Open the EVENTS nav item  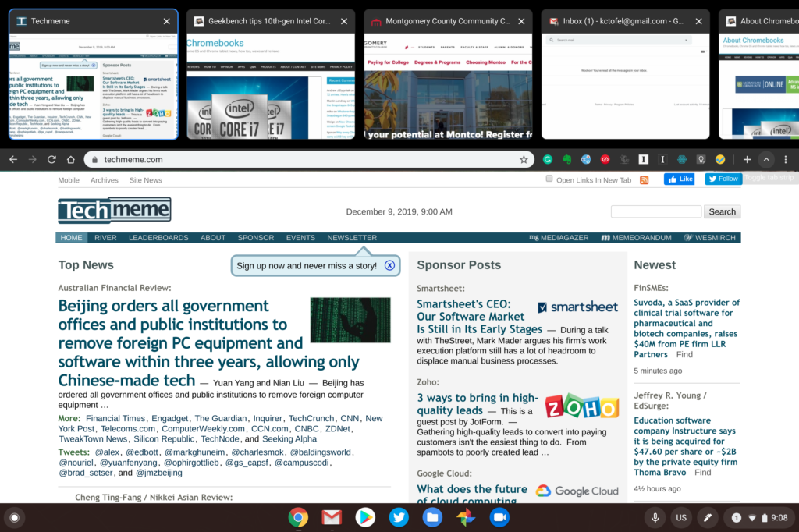tap(300, 238)
